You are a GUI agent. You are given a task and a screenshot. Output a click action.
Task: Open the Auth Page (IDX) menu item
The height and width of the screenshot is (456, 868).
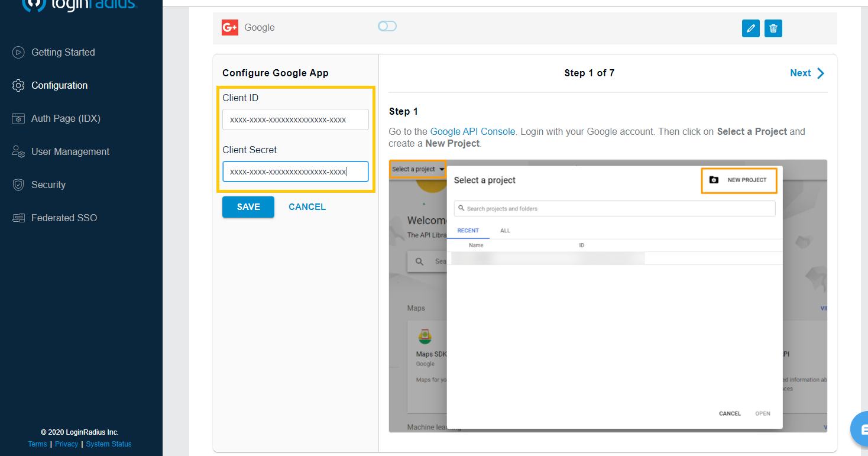point(66,119)
